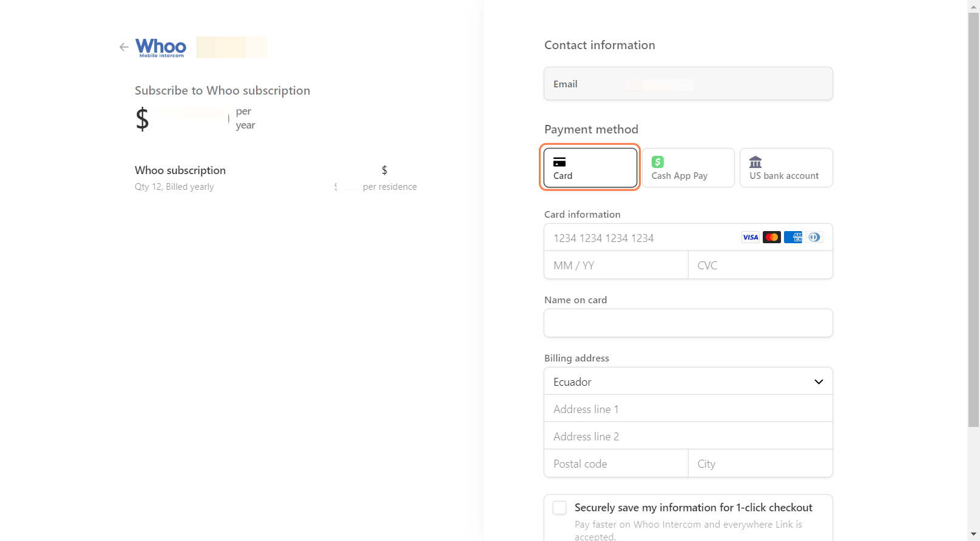Screen dimensions: 980x541
Task: Click the Postal code field
Action: (x=616, y=463)
